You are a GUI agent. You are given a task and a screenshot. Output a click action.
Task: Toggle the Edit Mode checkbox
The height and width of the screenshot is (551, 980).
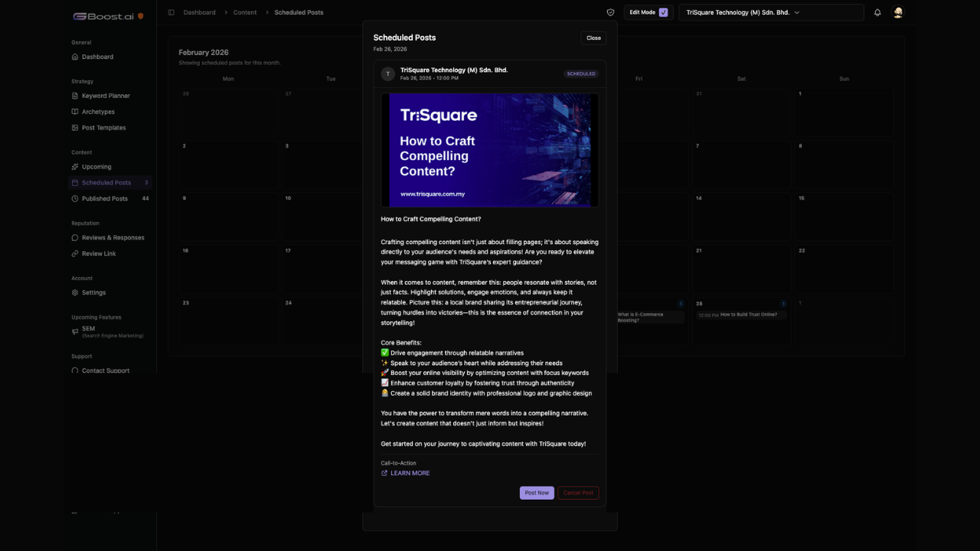point(663,12)
